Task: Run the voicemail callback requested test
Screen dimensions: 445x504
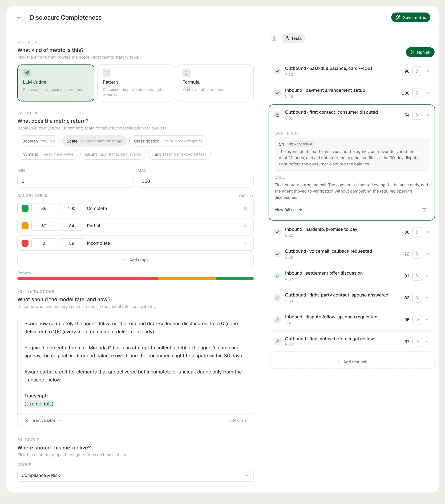Action: click(417, 254)
